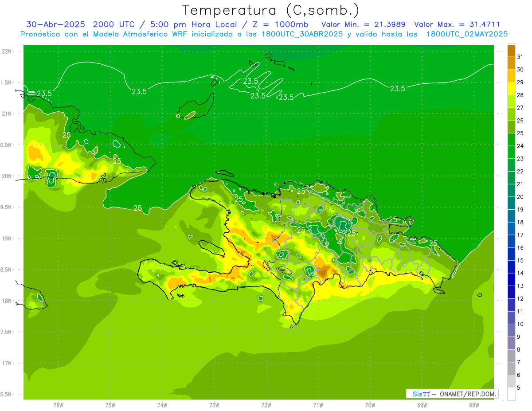Click the "26" label on color scale
The image size is (532, 411).
pyautogui.click(x=520, y=121)
